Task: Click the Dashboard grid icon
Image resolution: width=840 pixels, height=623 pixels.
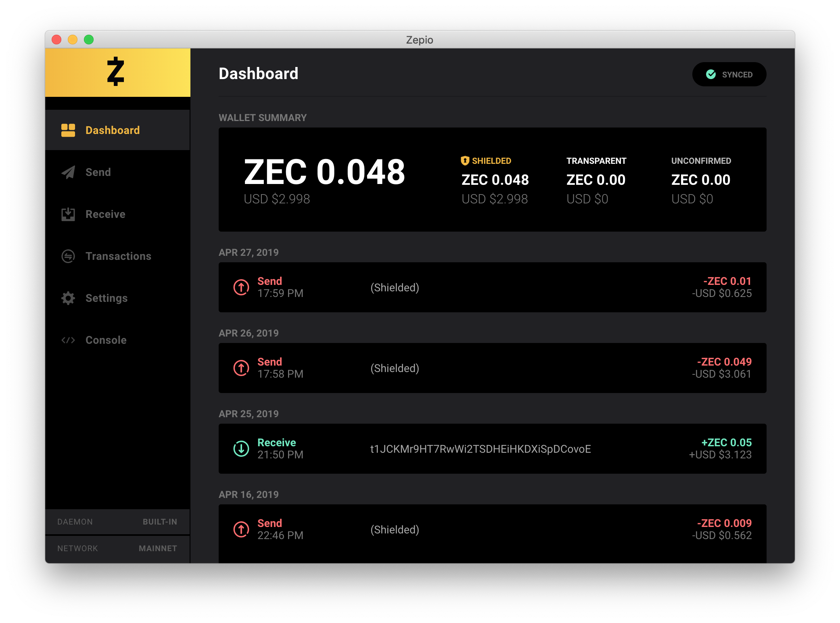Action: (68, 130)
